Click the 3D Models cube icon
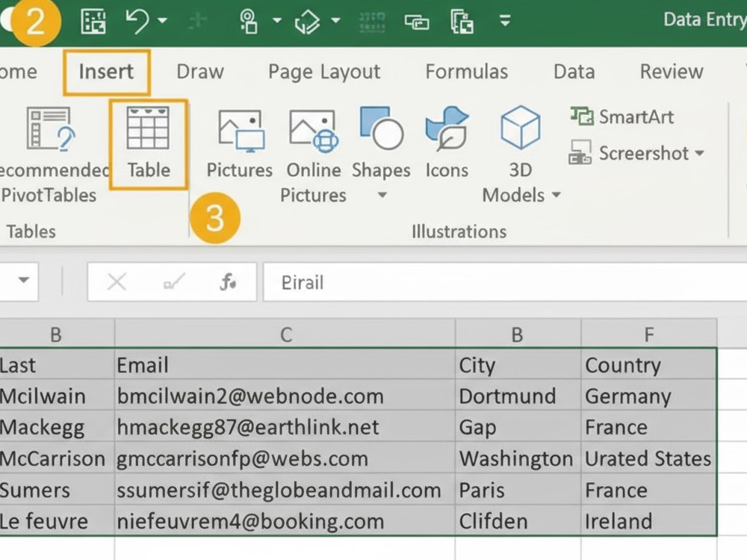 click(520, 128)
